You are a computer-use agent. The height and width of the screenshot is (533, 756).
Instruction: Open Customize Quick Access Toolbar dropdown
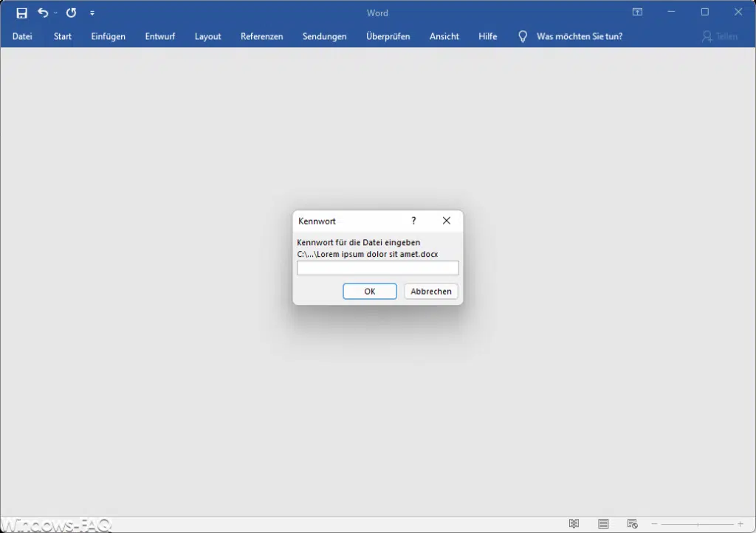click(92, 13)
